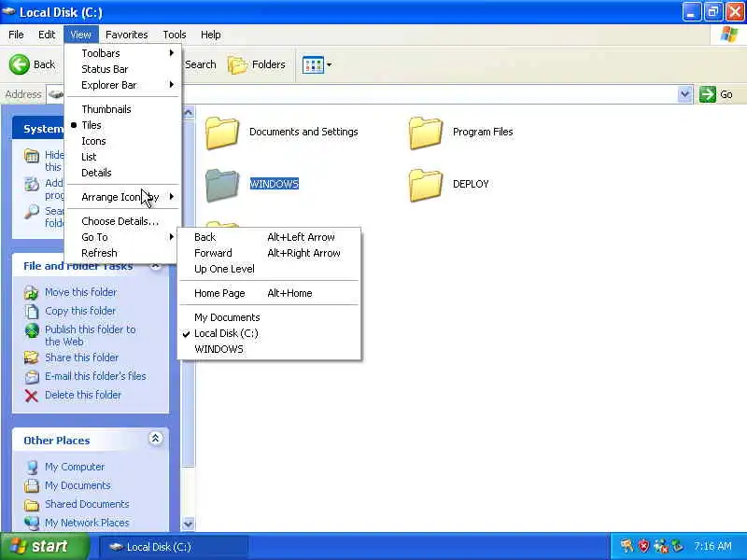Collapse the File and Folder Tasks panel

pos(155,266)
